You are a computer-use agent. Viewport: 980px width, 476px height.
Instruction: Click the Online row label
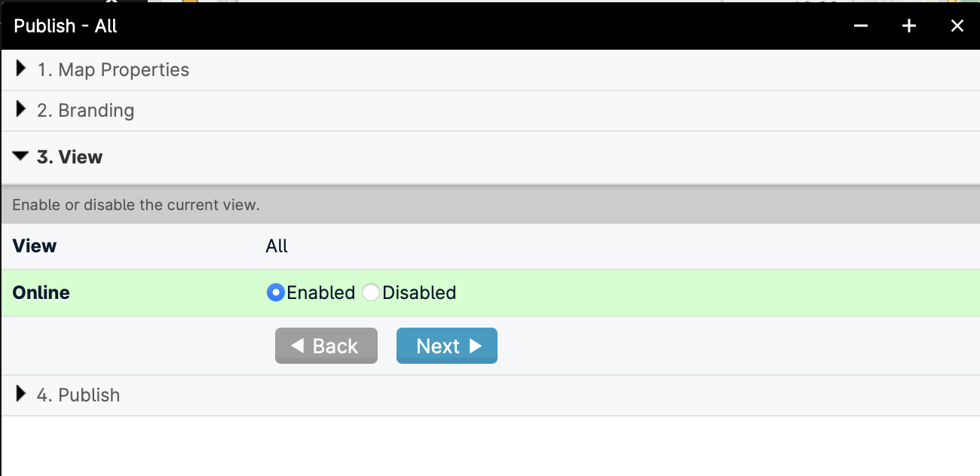point(41,292)
